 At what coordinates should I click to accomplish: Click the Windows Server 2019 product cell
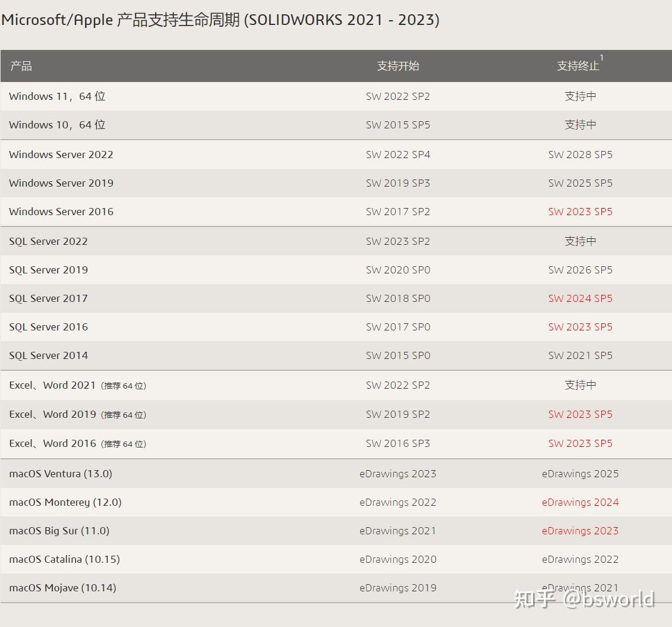(x=61, y=183)
